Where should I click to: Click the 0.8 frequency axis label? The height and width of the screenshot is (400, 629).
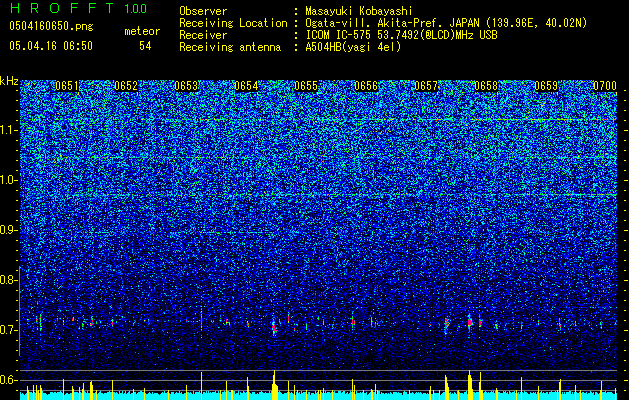[x=7, y=280]
